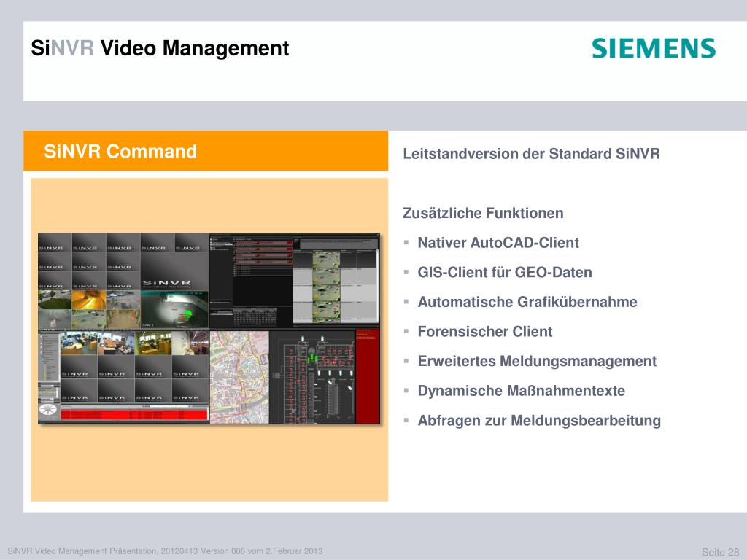747x560 pixels.
Task: Click the building floor plan view
Action: pos(312,377)
